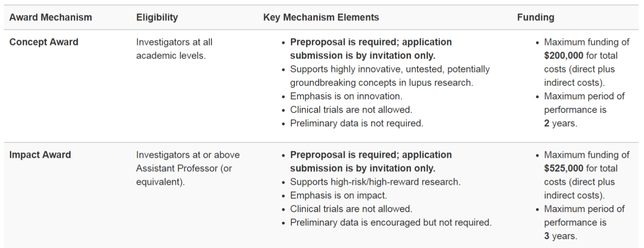Click the Award Mechanism column header

(x=51, y=17)
